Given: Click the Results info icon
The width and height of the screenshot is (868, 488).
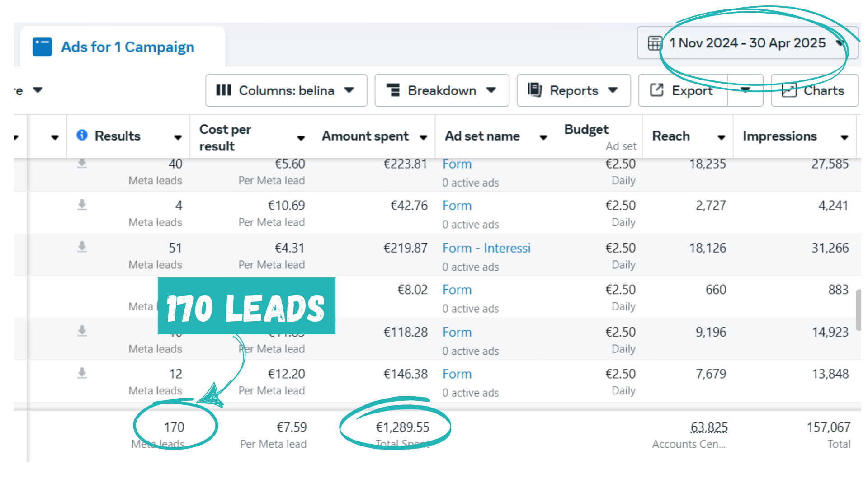Looking at the screenshot, I should click(82, 135).
